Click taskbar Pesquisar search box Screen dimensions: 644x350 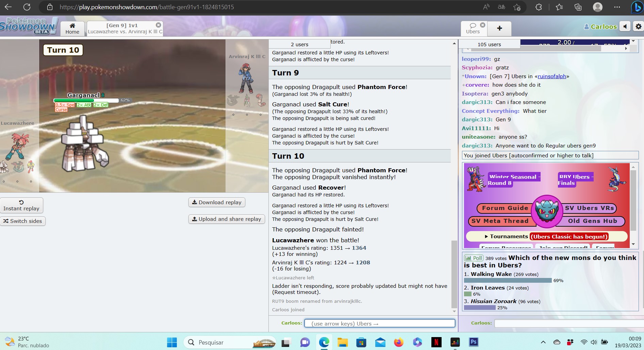tap(230, 342)
